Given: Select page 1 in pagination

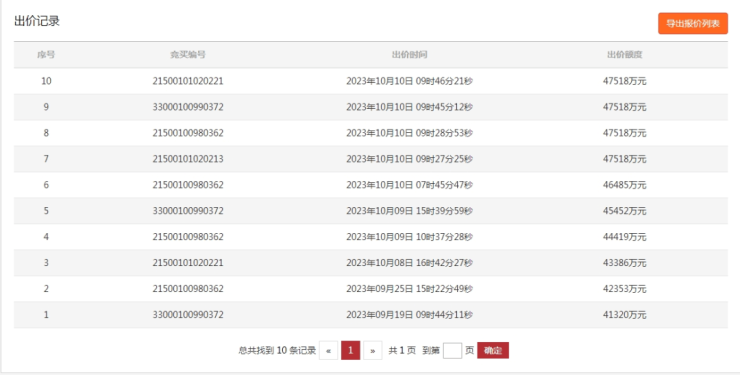Looking at the screenshot, I should [350, 350].
